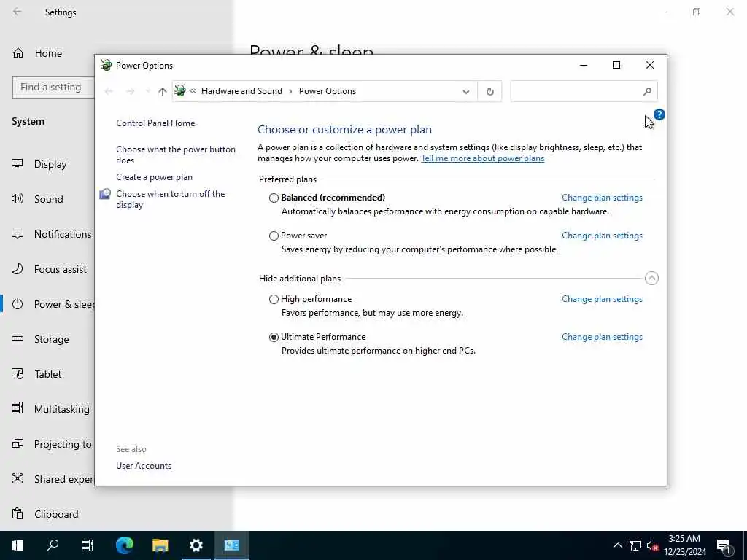Open Task View on the taskbar
The height and width of the screenshot is (560, 747).
[x=88, y=545]
